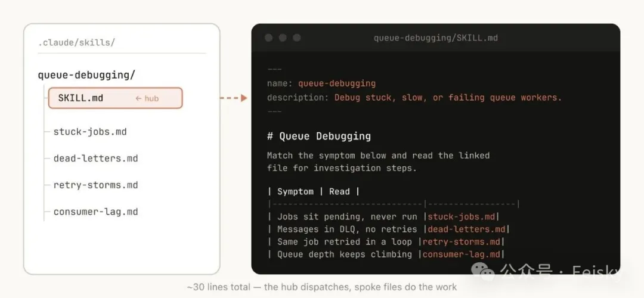Select consumer-lag.md in the file tree
644x298 pixels.
(x=95, y=212)
